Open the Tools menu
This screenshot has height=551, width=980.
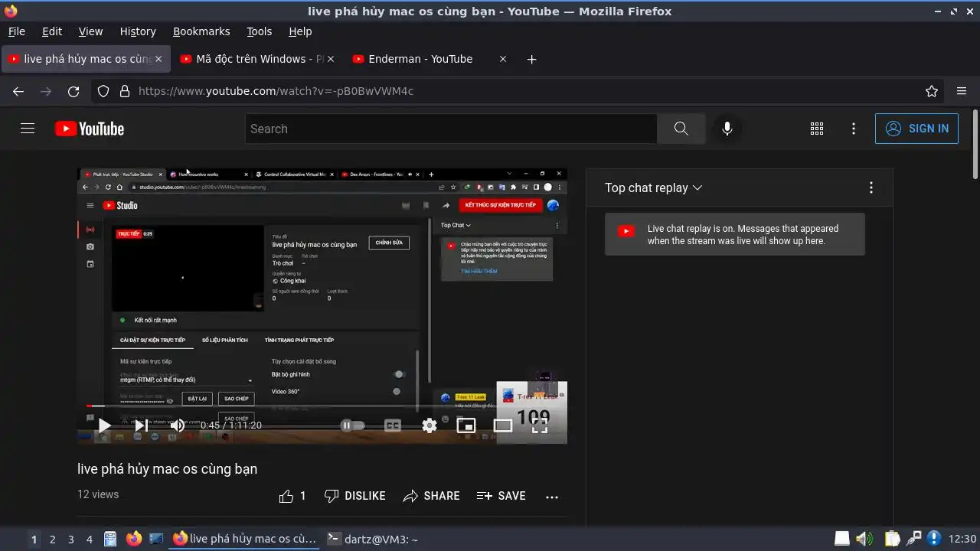pos(259,31)
